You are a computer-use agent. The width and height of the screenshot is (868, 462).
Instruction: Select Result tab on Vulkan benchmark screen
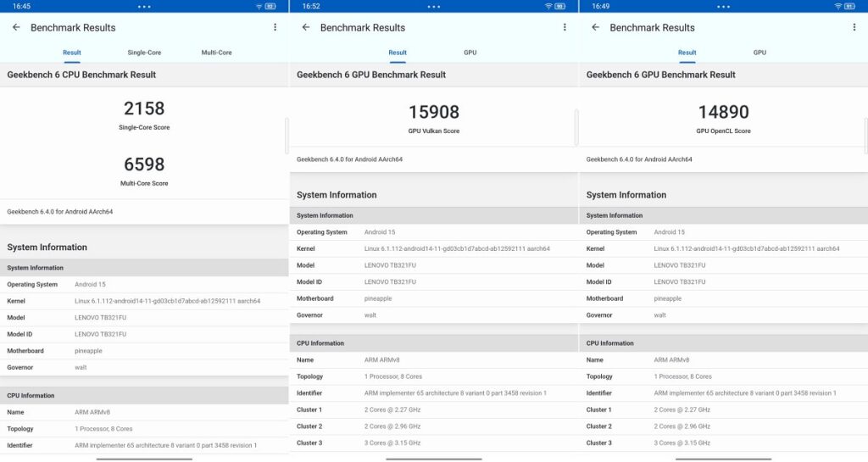point(398,53)
